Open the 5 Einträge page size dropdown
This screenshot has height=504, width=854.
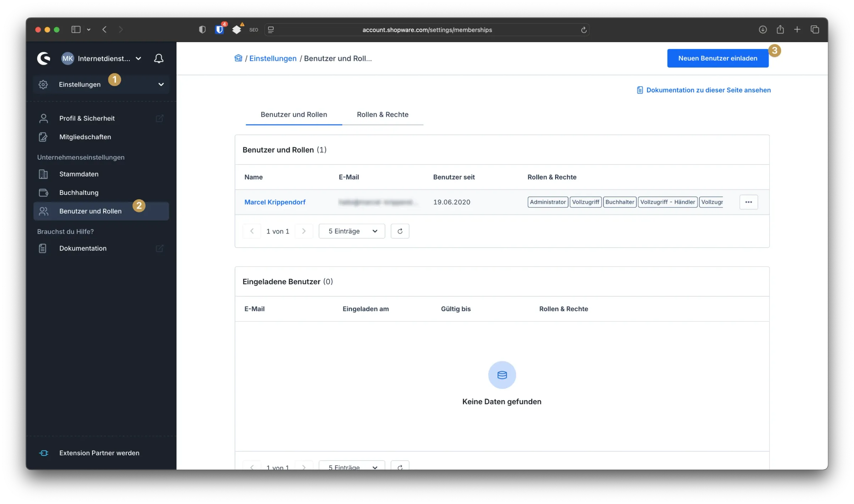(352, 231)
